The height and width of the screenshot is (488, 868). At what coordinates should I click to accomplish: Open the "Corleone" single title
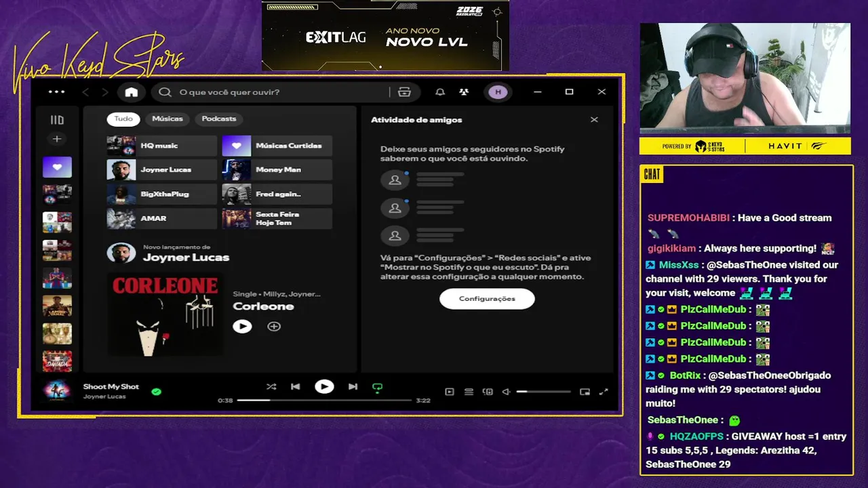pyautogui.click(x=263, y=306)
